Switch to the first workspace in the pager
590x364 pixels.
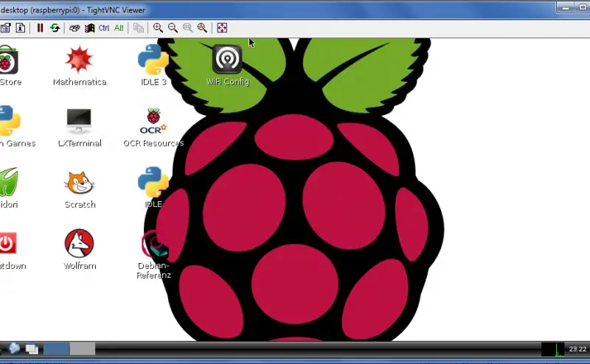57,349
